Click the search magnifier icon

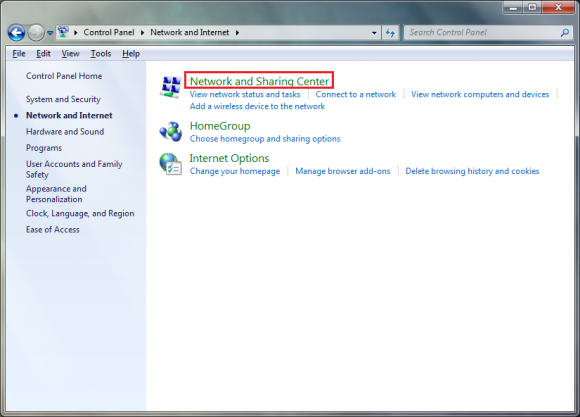[x=565, y=33]
